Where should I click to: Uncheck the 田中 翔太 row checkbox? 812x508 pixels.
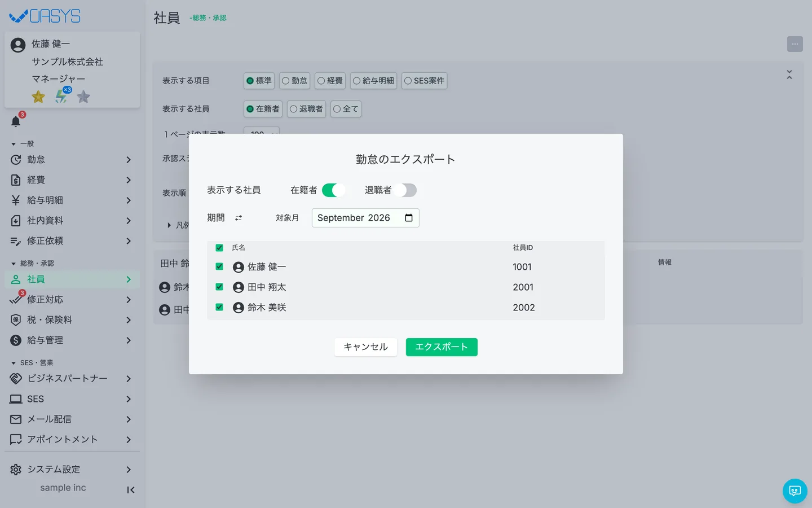pyautogui.click(x=219, y=287)
